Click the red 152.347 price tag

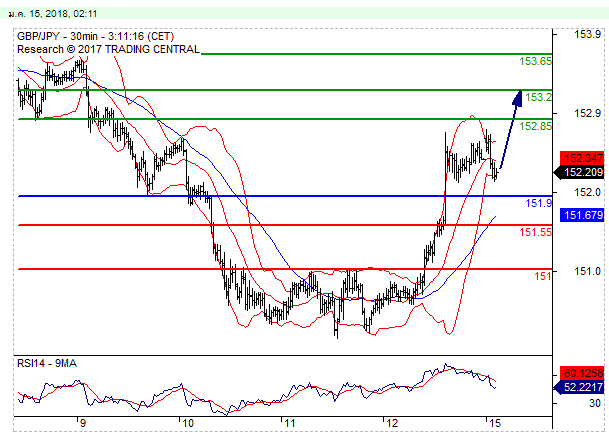[x=582, y=158]
